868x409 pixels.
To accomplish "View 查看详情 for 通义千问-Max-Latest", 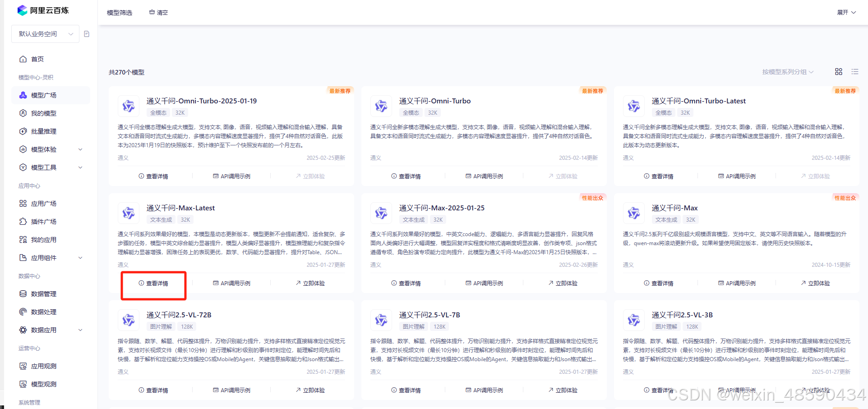I will coord(153,284).
